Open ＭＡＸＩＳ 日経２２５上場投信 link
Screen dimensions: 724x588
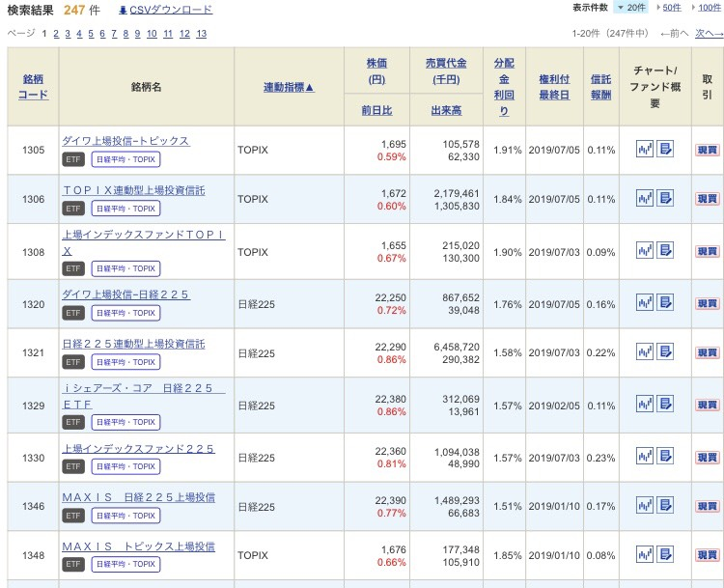pyautogui.click(x=138, y=497)
